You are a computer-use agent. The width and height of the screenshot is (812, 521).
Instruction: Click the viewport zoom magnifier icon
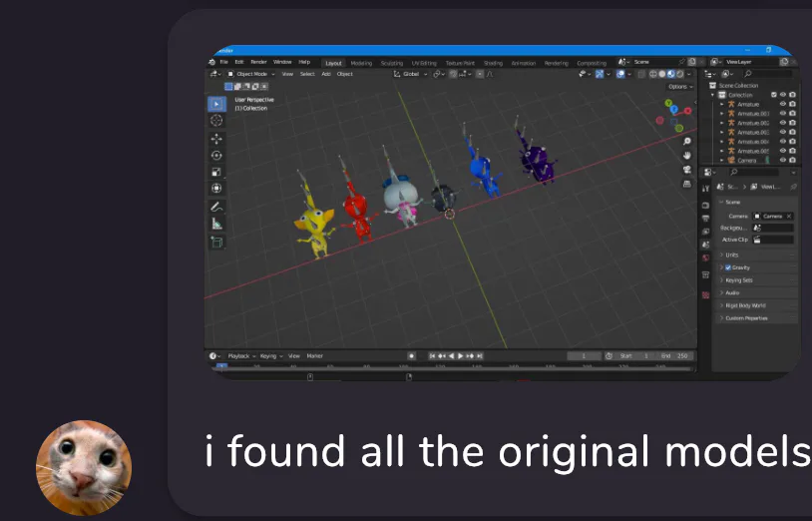click(x=687, y=142)
